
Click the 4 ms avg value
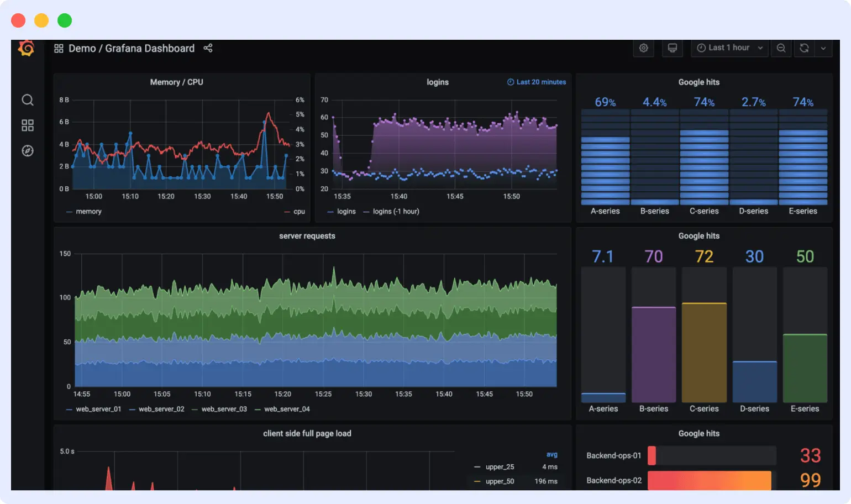pyautogui.click(x=550, y=467)
